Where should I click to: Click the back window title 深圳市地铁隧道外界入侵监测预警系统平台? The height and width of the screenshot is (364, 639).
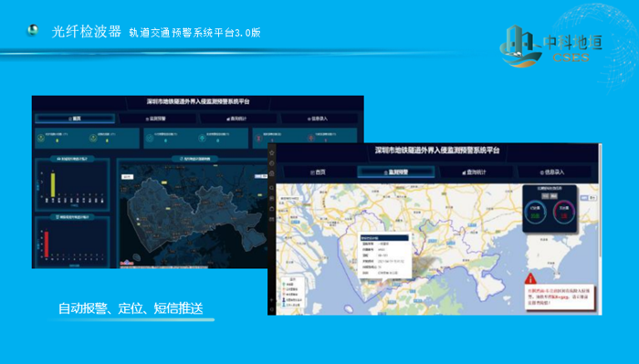click(198, 101)
